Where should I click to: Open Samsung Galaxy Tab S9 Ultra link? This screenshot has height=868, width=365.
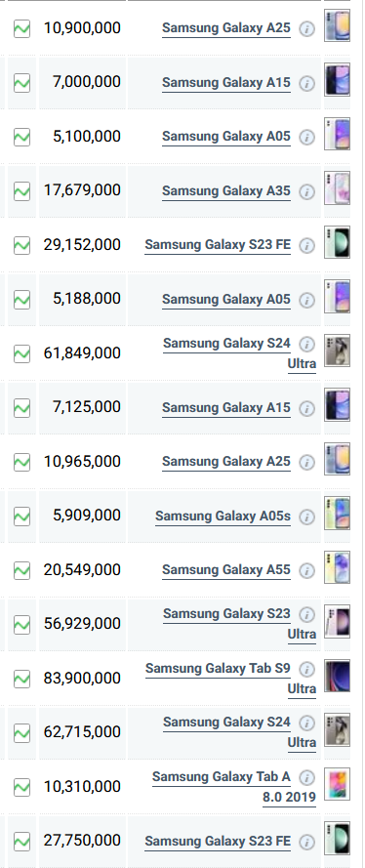[x=230, y=679]
